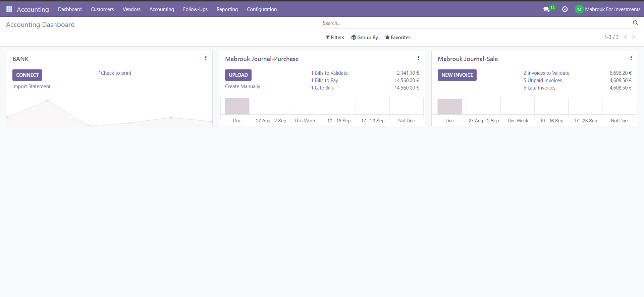Open 1 Bills to Validate
This screenshot has width=644, height=297.
[329, 73]
